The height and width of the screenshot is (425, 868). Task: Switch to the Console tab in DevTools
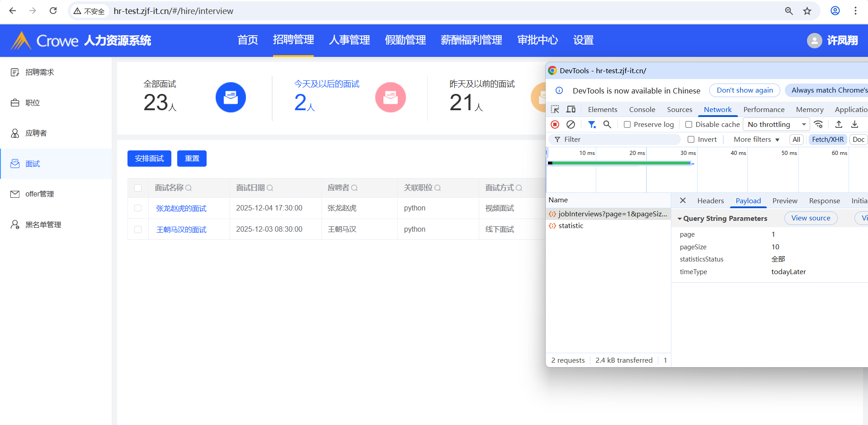pyautogui.click(x=642, y=109)
